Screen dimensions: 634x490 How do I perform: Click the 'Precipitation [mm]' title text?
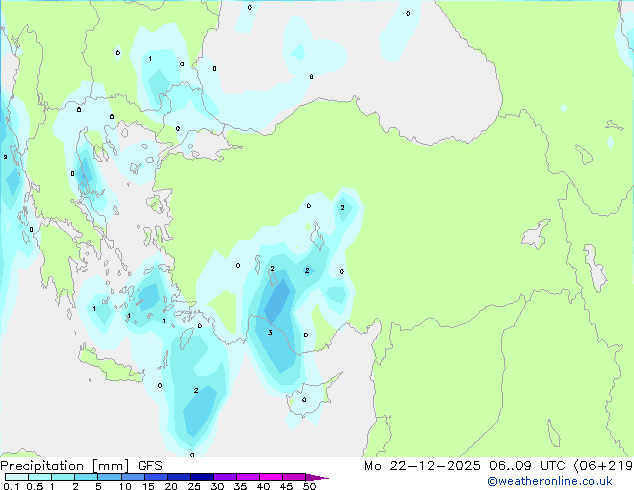[65, 466]
